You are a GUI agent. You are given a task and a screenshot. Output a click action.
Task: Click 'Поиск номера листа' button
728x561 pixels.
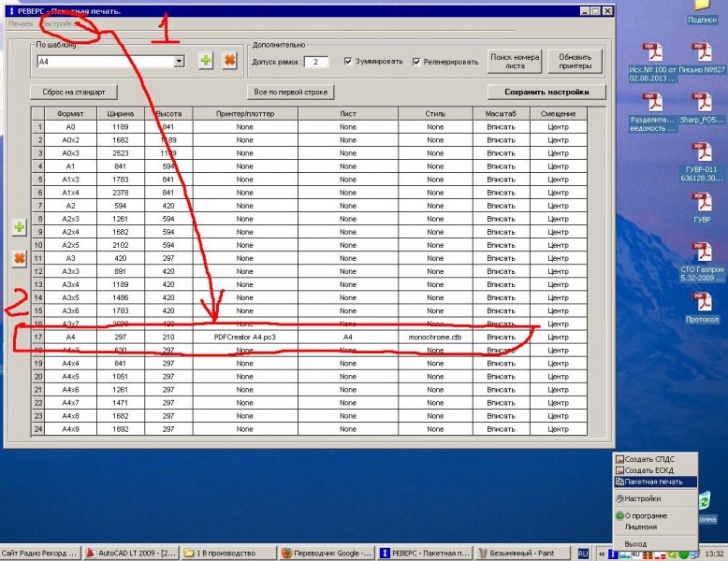[x=515, y=62]
